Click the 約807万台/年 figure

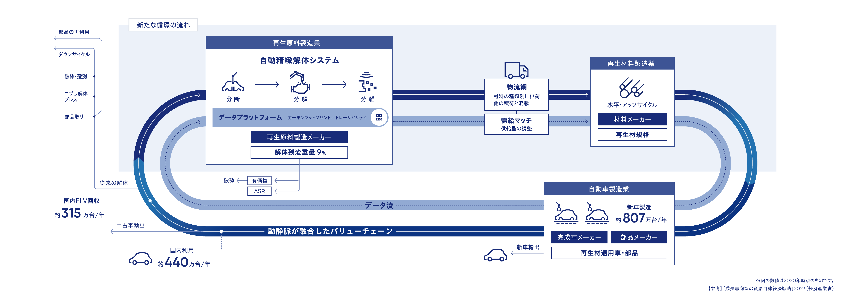(x=641, y=218)
